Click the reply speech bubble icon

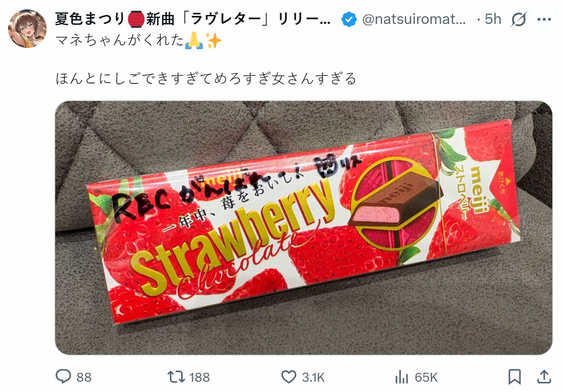click(64, 377)
